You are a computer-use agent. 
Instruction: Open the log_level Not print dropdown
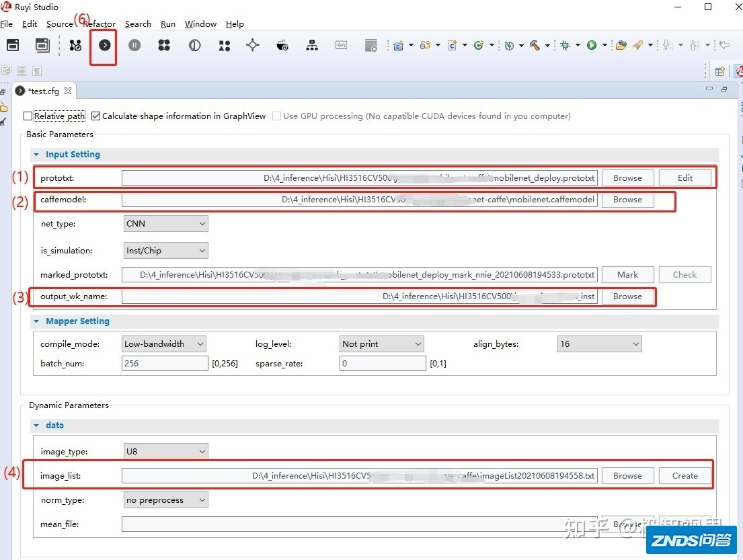(x=382, y=344)
